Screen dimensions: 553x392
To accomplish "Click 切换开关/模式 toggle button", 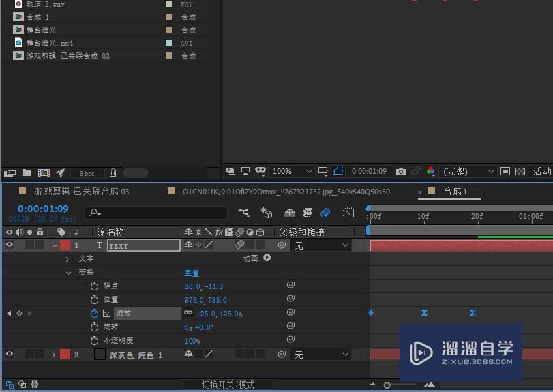I will point(228,385).
